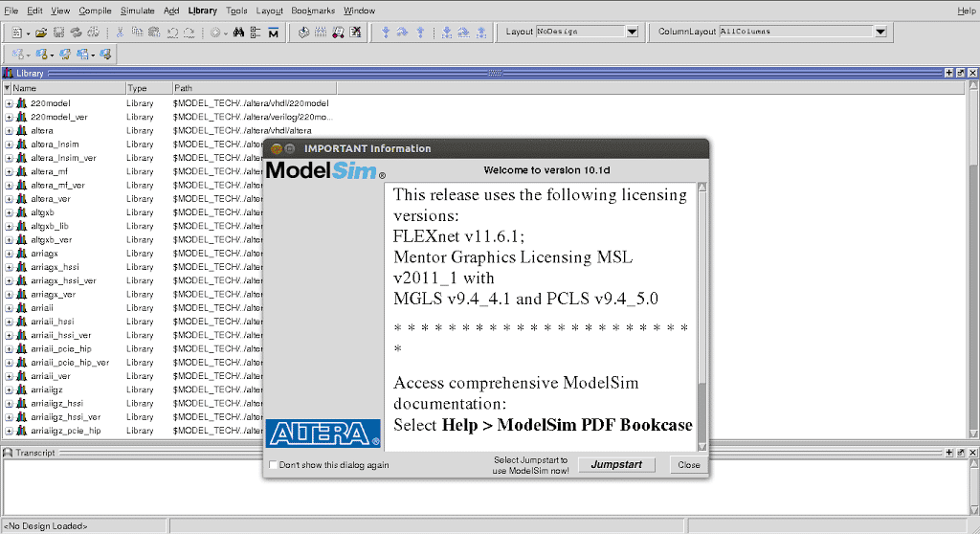980x534 pixels.
Task: Sort by the Type column header
Action: point(148,88)
